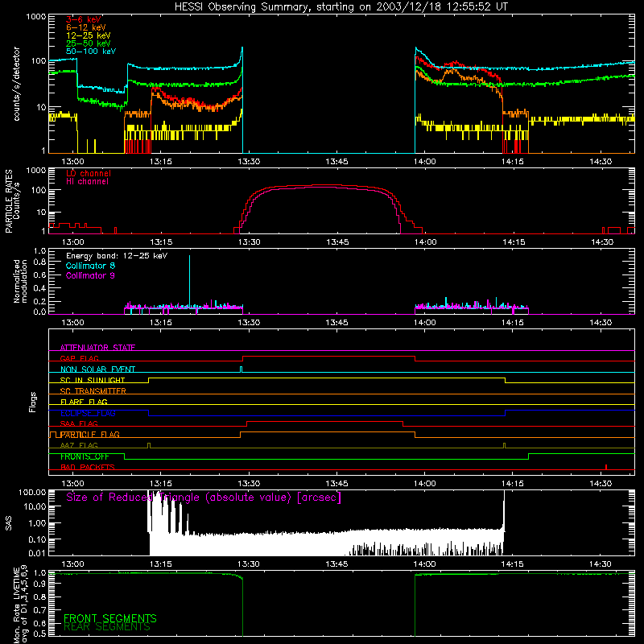Screen dimensions: 644x644
Task: Click the SC_TRANSMITTER flag label
Action: pos(93,391)
